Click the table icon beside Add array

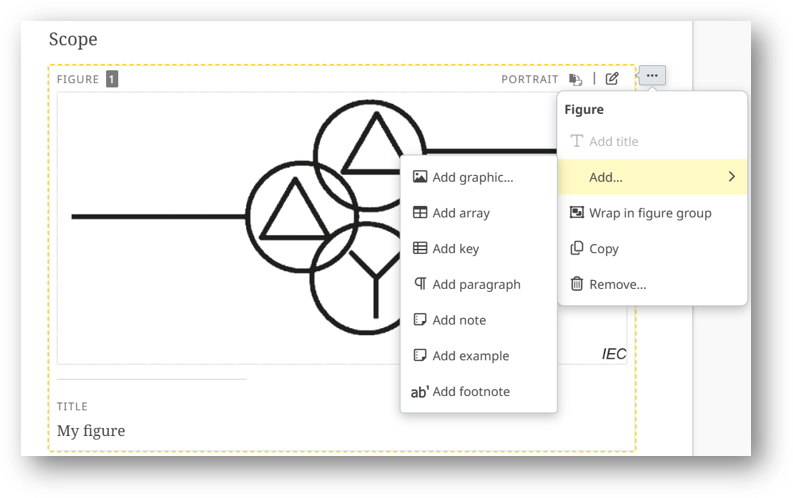point(420,212)
